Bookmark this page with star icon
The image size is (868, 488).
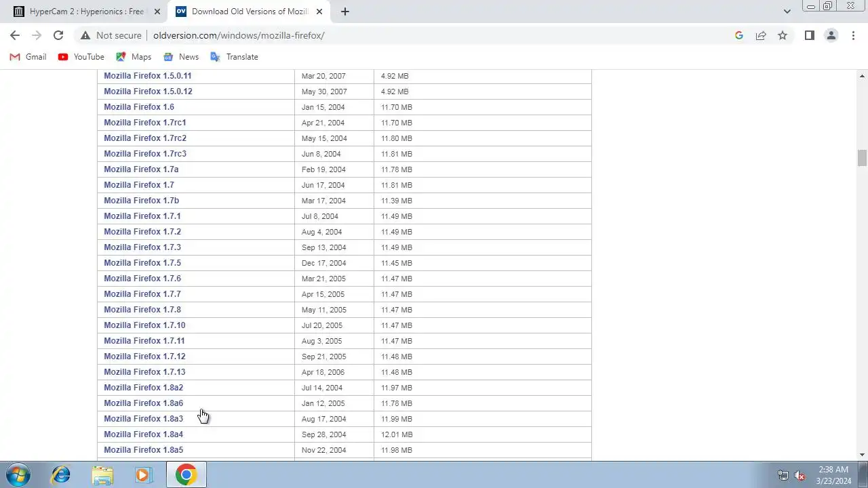[x=783, y=35]
